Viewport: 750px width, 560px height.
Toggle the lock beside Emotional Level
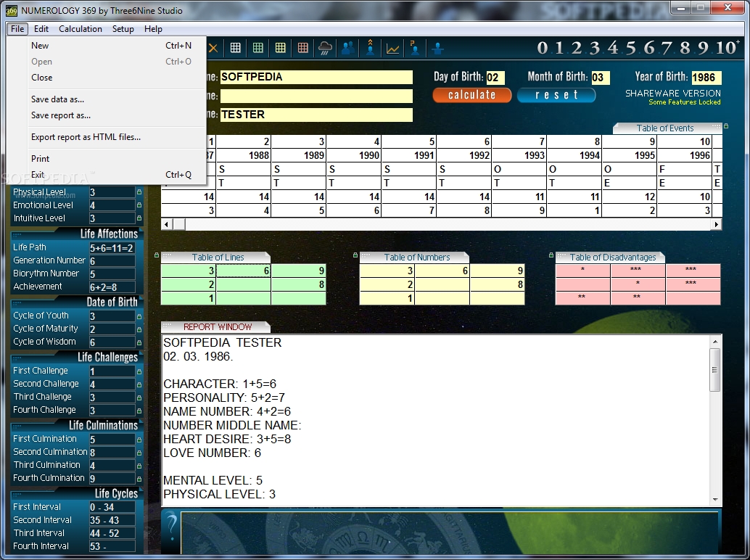point(139,205)
